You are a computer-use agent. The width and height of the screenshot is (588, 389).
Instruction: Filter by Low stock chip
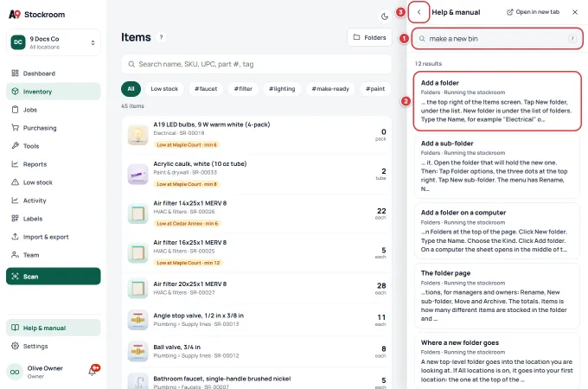(x=164, y=89)
